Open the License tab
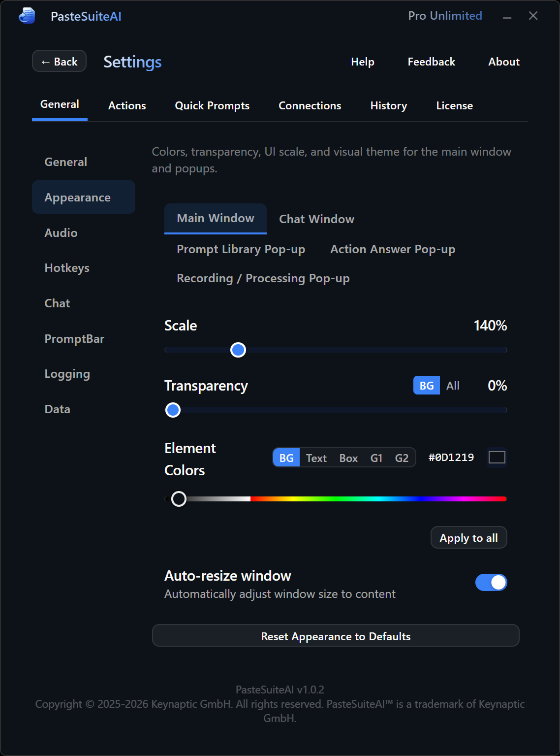The image size is (560, 756). [x=454, y=105]
